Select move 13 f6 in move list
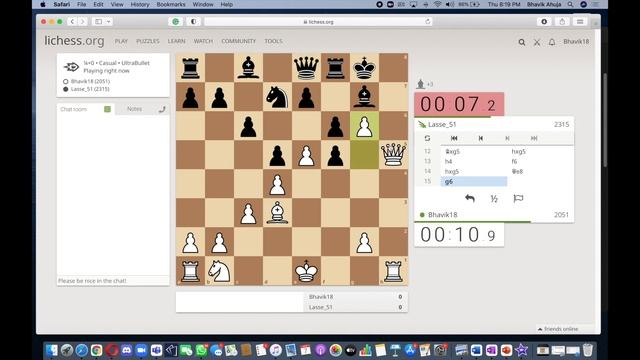640x360 pixels. point(540,162)
